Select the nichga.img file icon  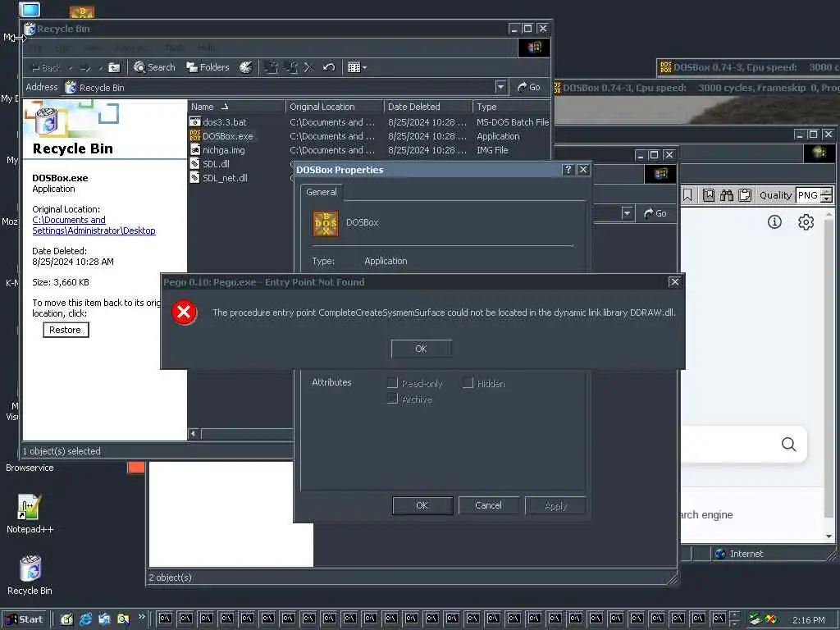(x=195, y=150)
